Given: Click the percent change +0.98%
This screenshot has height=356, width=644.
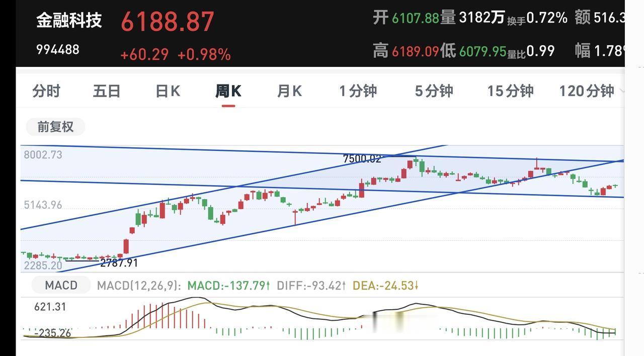Looking at the screenshot, I should coord(204,54).
